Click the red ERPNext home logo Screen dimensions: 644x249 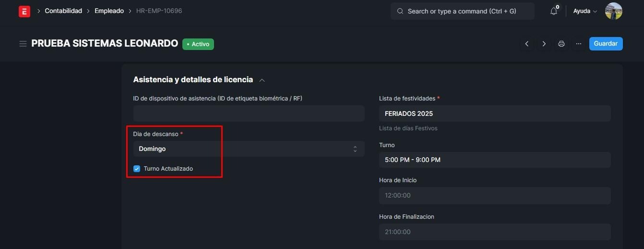click(x=24, y=11)
